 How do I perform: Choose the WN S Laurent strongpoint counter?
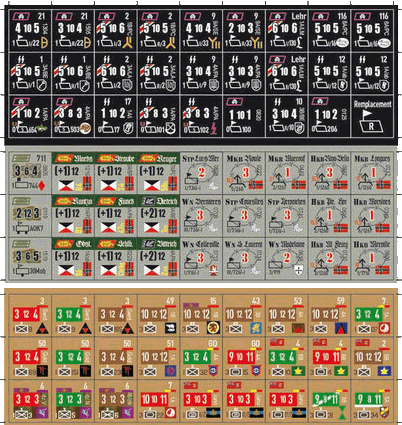click(x=244, y=259)
